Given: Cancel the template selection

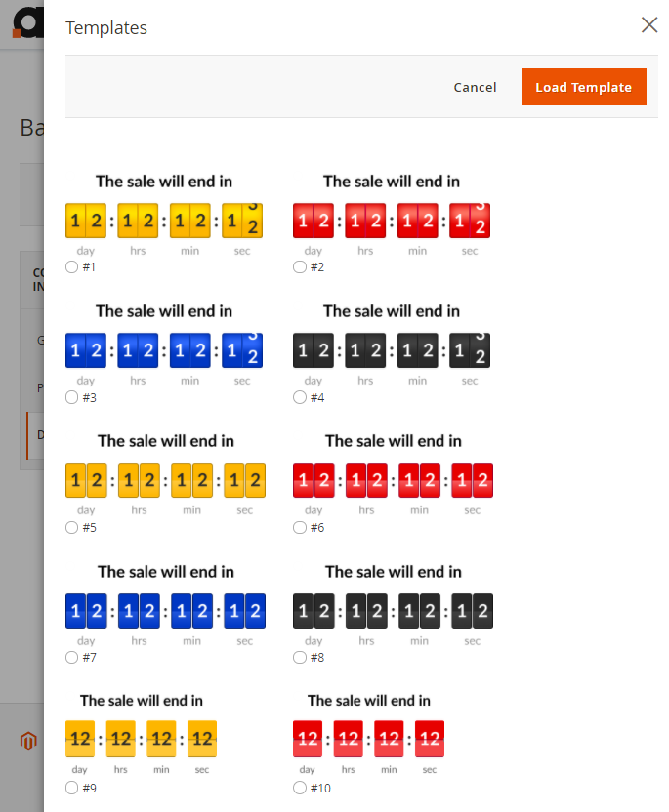Looking at the screenshot, I should (475, 87).
